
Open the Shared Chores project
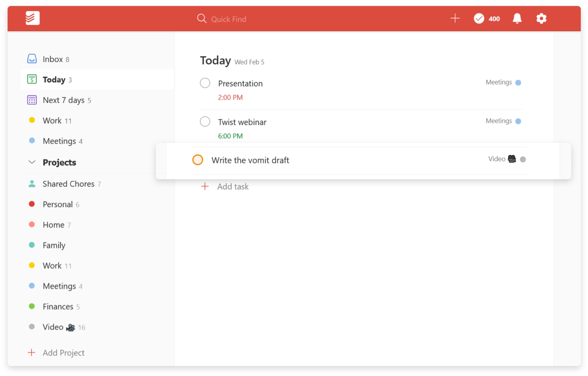click(x=68, y=184)
